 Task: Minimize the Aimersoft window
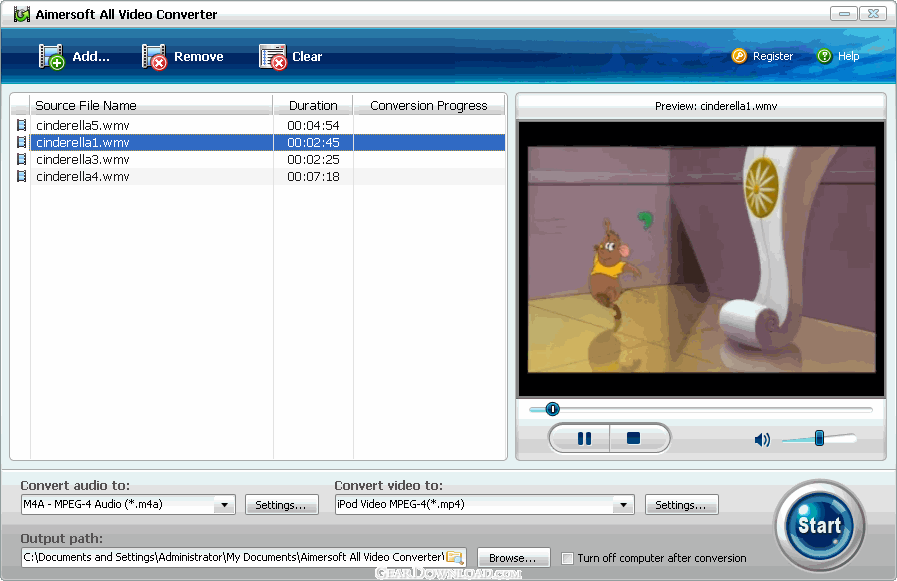coord(844,13)
